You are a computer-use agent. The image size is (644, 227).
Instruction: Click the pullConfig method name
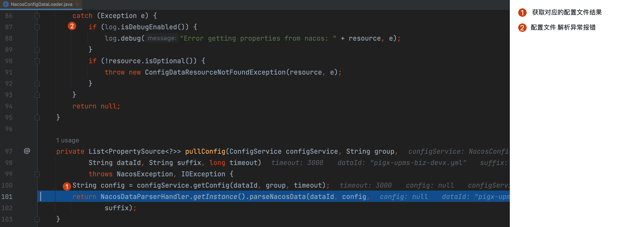(205, 151)
